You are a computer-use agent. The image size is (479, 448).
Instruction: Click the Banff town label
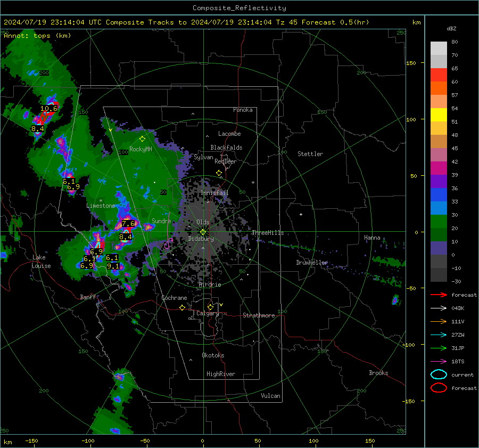point(88,297)
